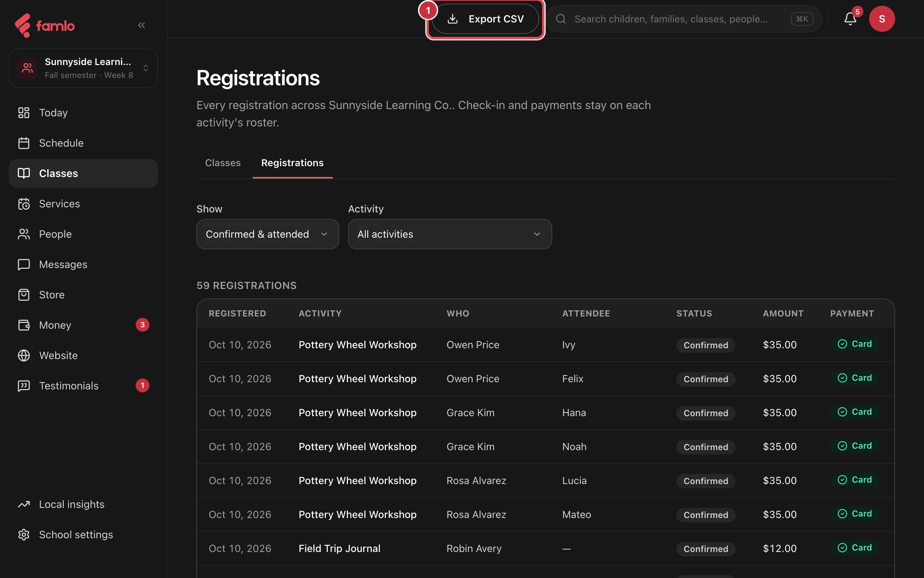Image resolution: width=924 pixels, height=578 pixels.
Task: Click the Money badge showing 3
Action: click(x=143, y=325)
